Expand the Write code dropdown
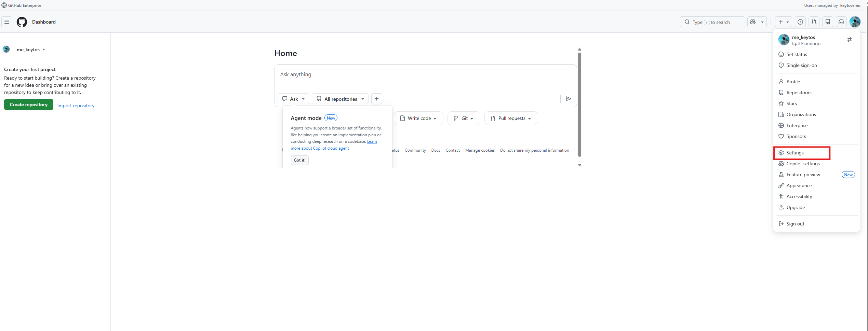868x331 pixels. pos(418,118)
